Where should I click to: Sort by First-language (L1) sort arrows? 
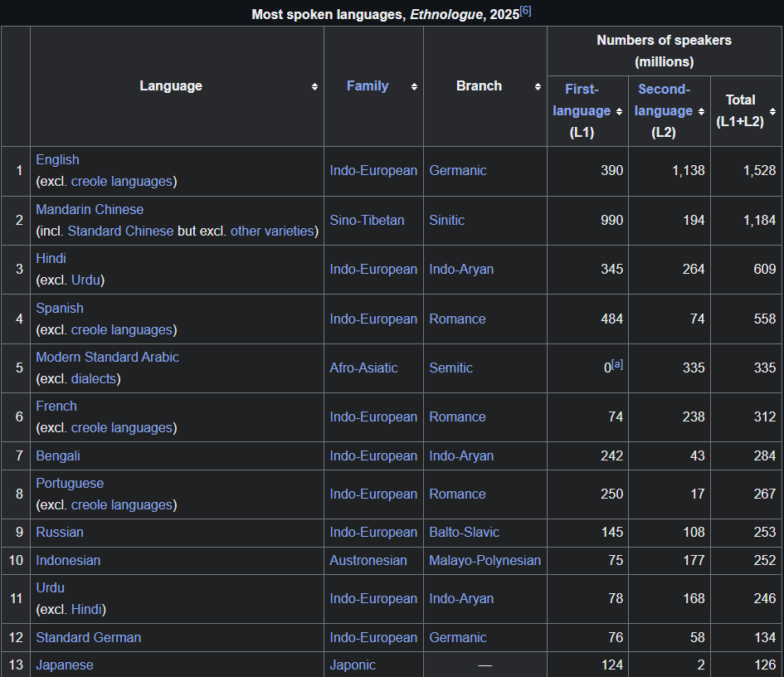coord(619,111)
